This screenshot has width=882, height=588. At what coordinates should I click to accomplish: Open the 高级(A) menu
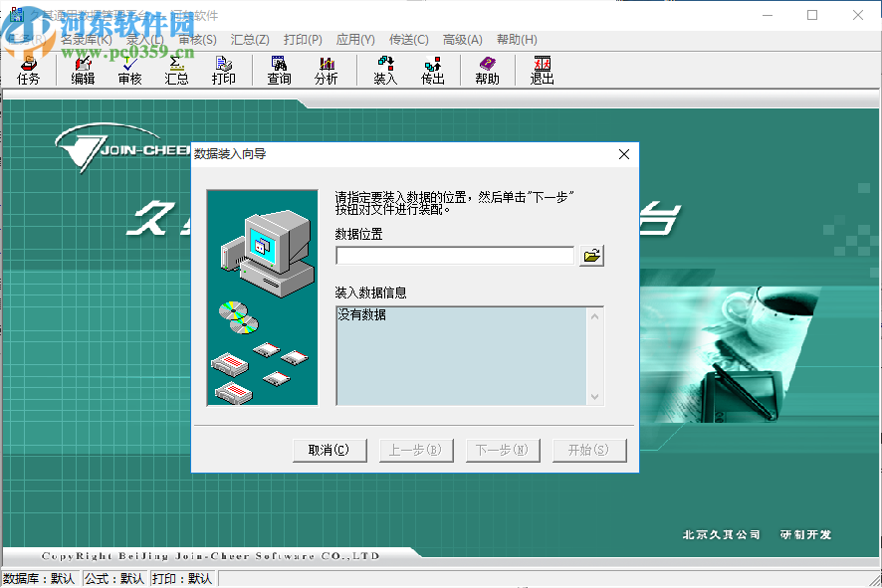click(462, 40)
